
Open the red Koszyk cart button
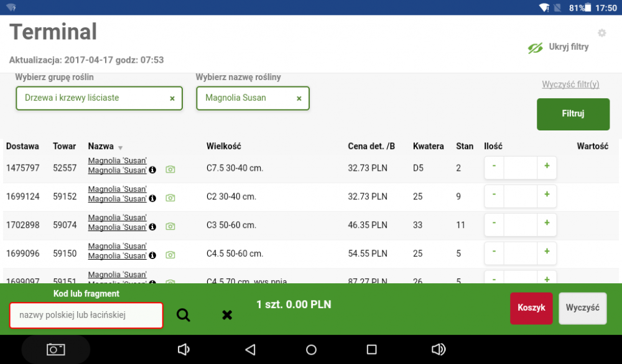click(531, 308)
